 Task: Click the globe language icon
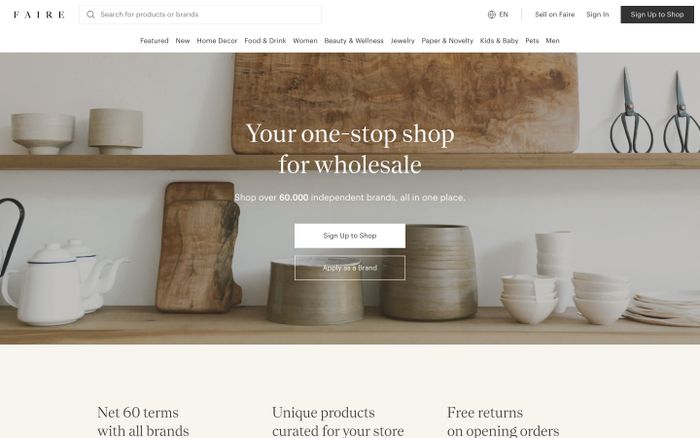tap(492, 15)
